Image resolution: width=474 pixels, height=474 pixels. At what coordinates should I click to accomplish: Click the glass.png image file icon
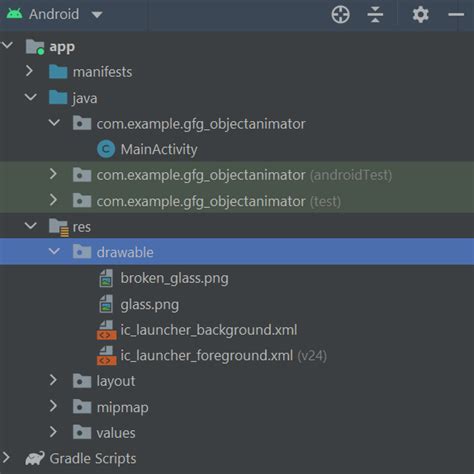click(106, 304)
